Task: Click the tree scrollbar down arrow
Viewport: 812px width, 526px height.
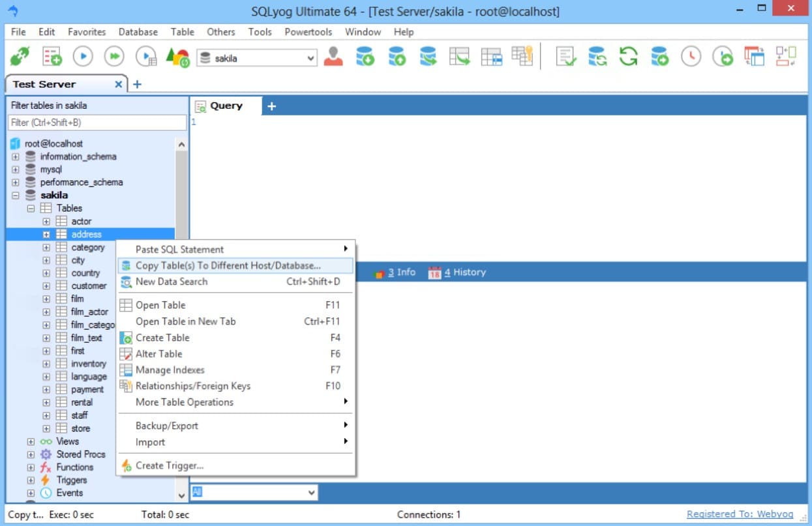Action: (181, 495)
